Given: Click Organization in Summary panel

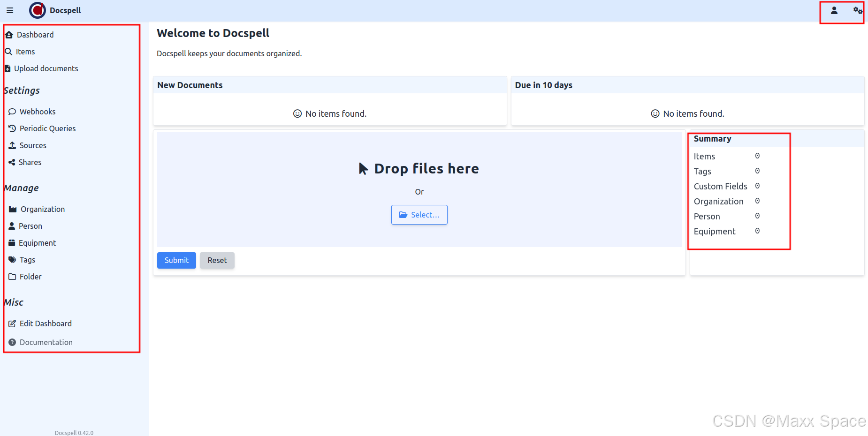Looking at the screenshot, I should [x=719, y=202].
